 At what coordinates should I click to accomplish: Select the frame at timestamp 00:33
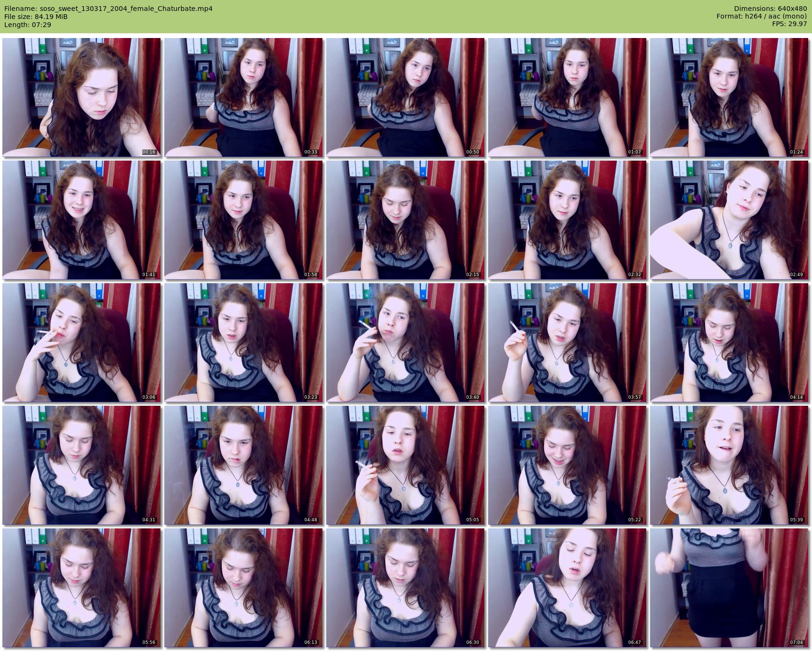point(243,97)
